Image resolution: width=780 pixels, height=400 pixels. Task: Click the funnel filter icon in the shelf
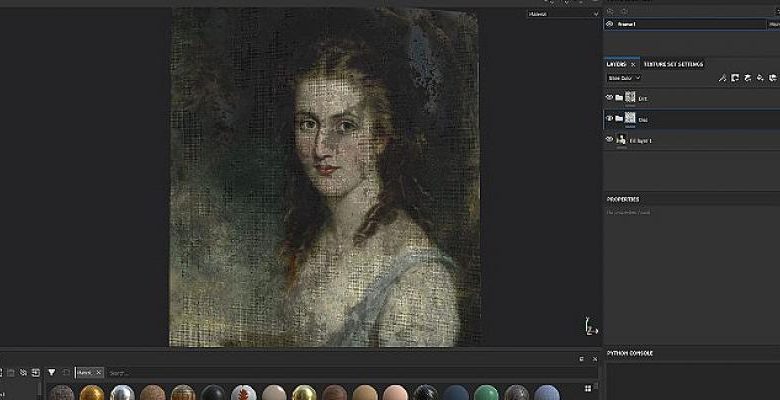(51, 372)
